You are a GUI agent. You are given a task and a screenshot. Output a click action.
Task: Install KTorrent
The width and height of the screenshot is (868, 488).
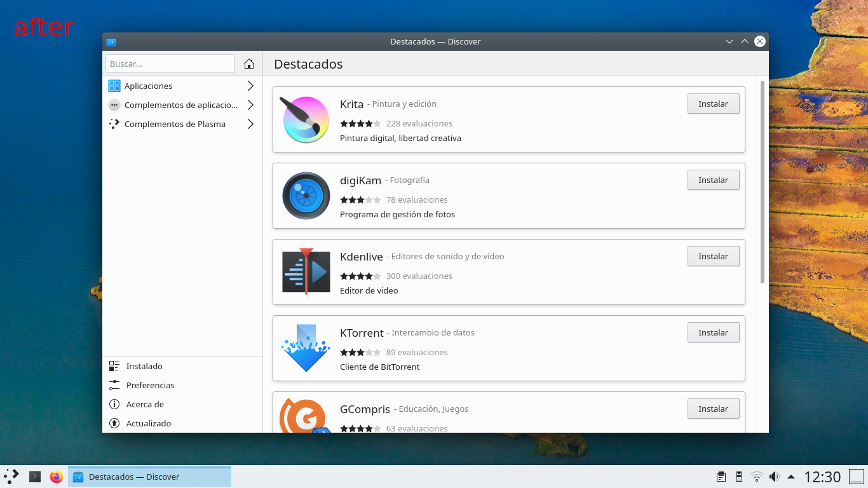pyautogui.click(x=713, y=332)
